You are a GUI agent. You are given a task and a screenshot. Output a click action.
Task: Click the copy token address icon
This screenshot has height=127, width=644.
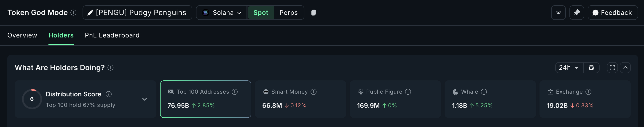click(313, 13)
